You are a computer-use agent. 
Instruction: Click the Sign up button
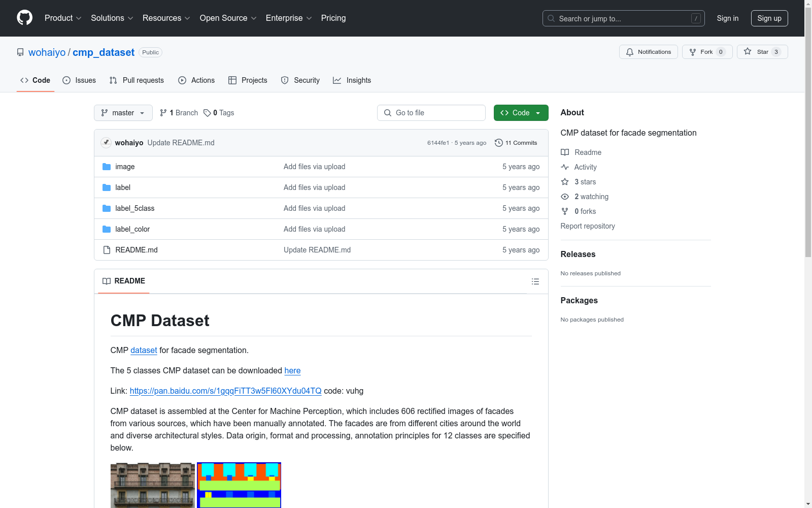point(769,18)
